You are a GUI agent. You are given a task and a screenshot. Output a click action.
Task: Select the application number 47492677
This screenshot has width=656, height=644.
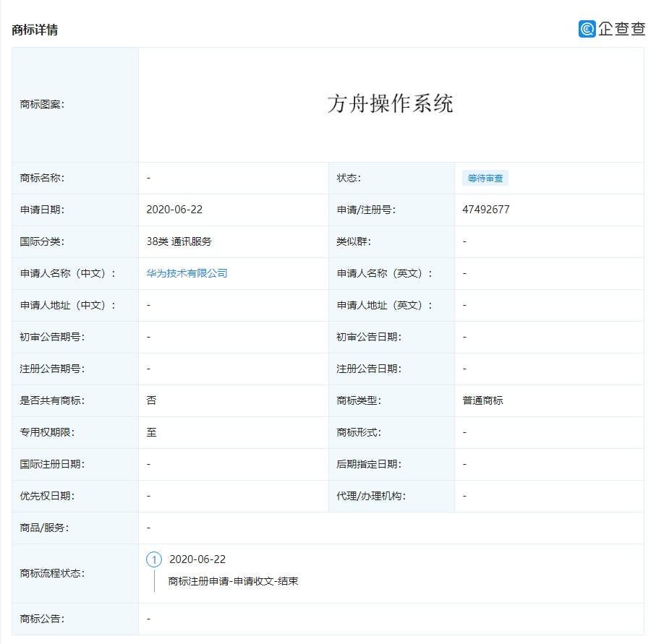486,210
